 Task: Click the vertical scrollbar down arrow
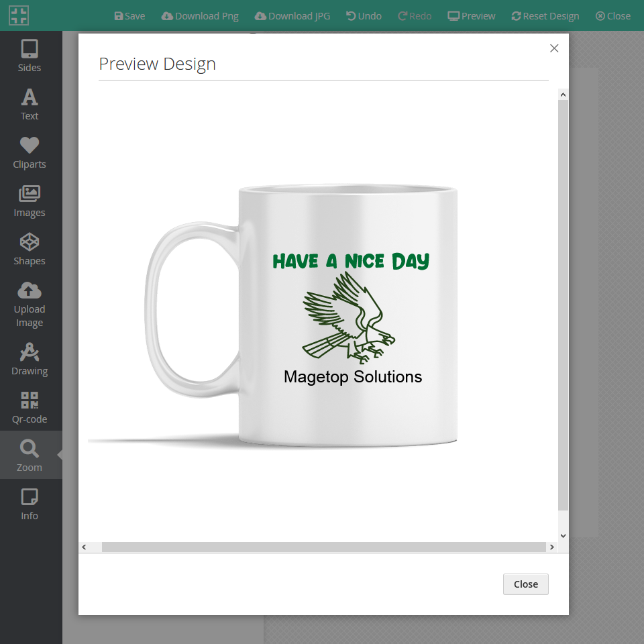(x=563, y=535)
